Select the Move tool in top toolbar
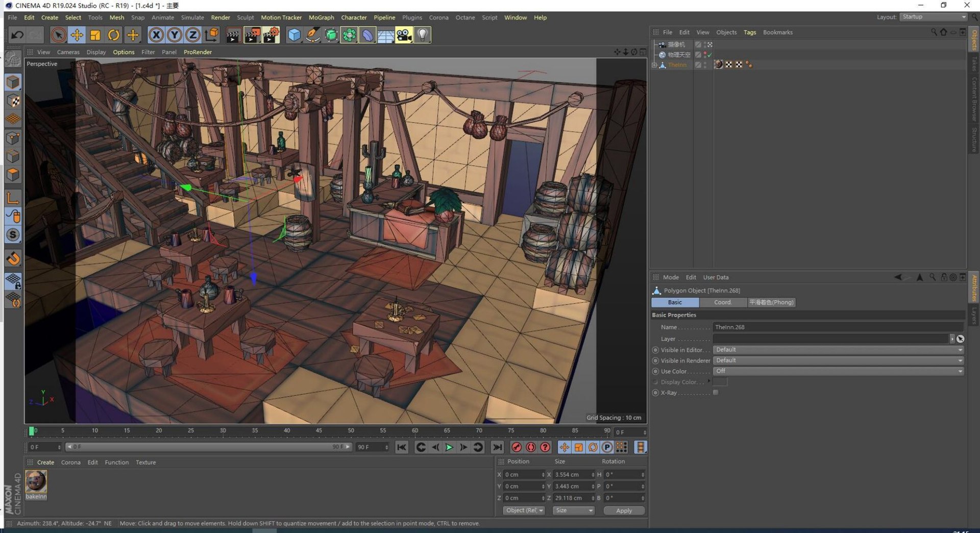Screen dimensions: 980x533 click(x=77, y=35)
